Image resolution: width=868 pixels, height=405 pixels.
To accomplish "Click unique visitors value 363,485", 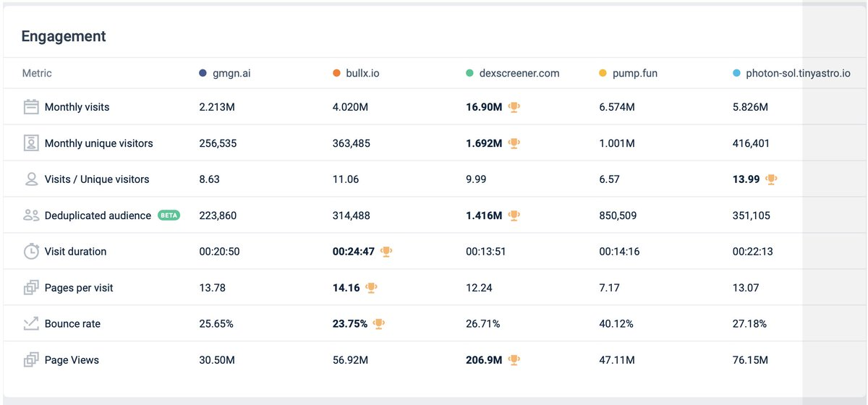I will click(x=352, y=143).
